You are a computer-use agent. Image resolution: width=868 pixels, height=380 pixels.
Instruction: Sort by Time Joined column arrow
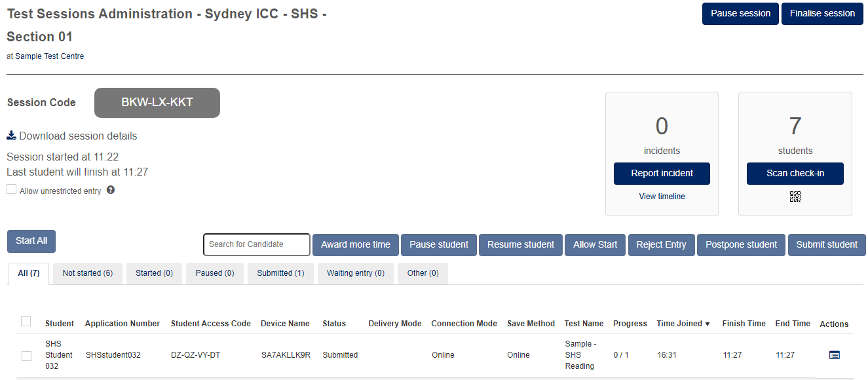tap(708, 324)
